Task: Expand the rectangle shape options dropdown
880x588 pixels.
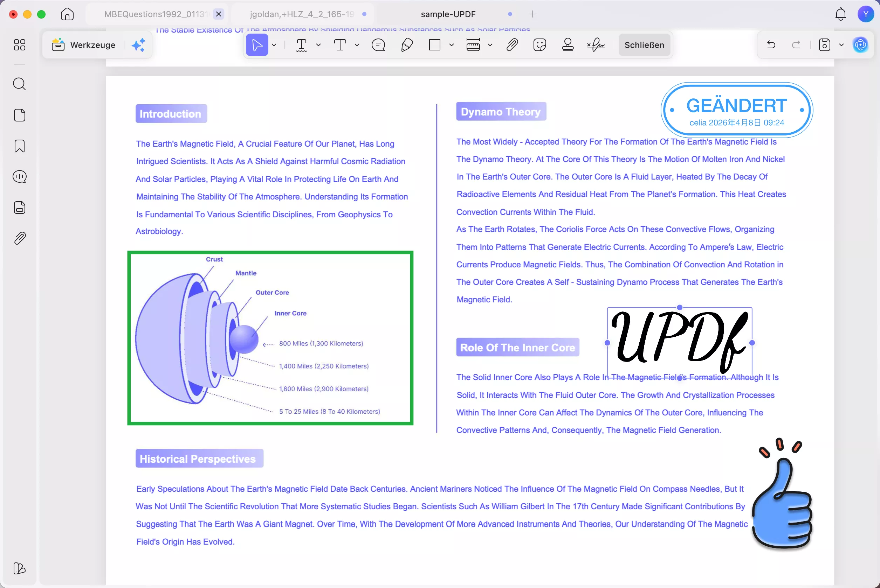Action: (x=452, y=45)
